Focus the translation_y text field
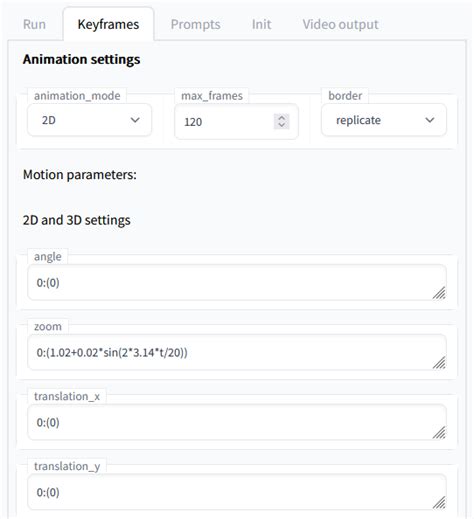Viewport: 474px width, 519px height. 237,492
